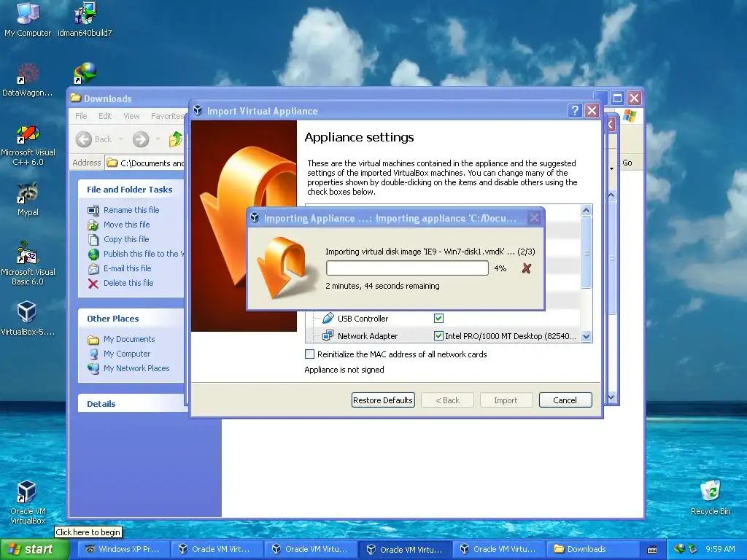This screenshot has width=747, height=560.
Task: Open Mypal browser desktop icon
Action: click(x=28, y=200)
